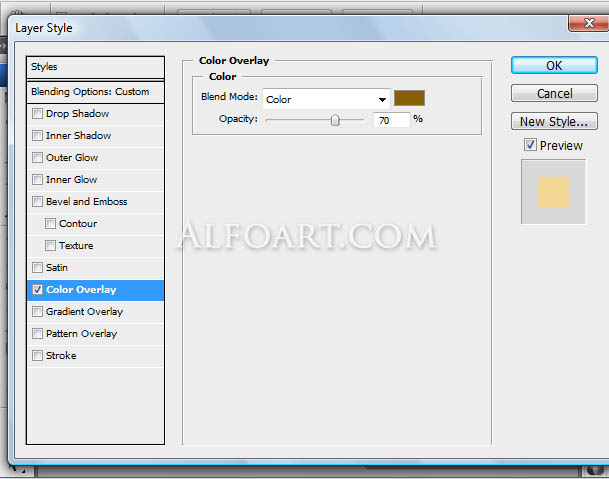
Task: Tick the Pattern Overlay checkbox
Action: 37,333
